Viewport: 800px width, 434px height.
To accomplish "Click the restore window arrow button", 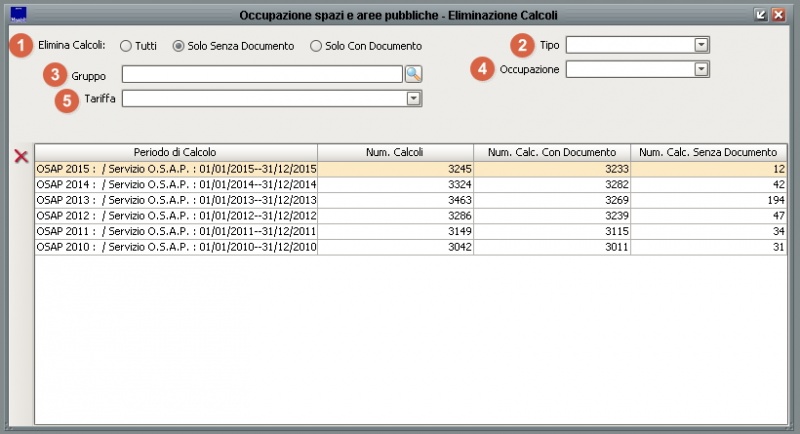I will coord(761,15).
